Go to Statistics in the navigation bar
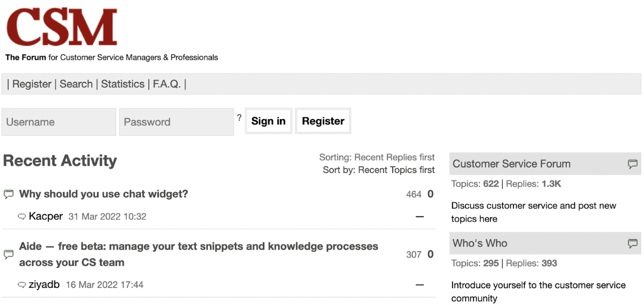This screenshot has width=644, height=305. [x=123, y=84]
